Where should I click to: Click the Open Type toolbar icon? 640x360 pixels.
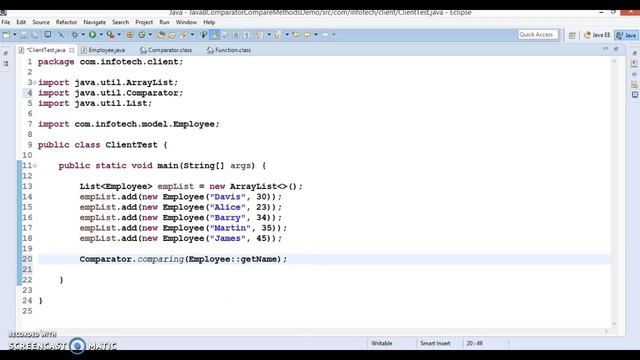point(161,35)
